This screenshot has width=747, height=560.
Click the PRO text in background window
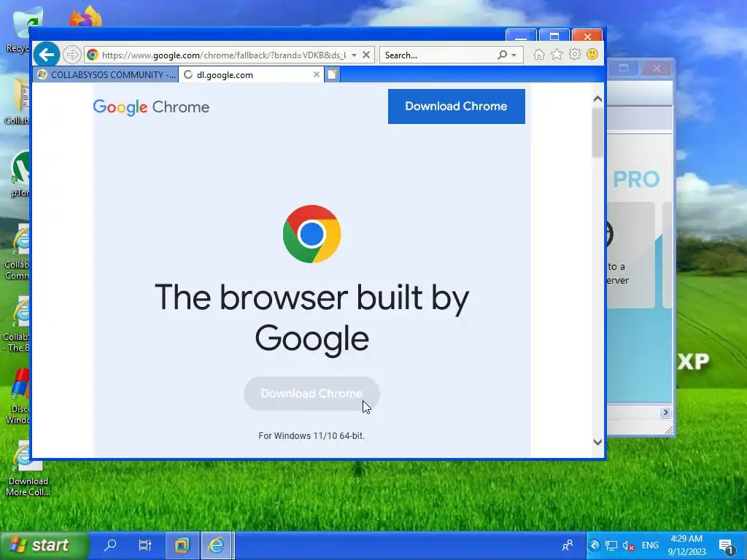coord(636,179)
